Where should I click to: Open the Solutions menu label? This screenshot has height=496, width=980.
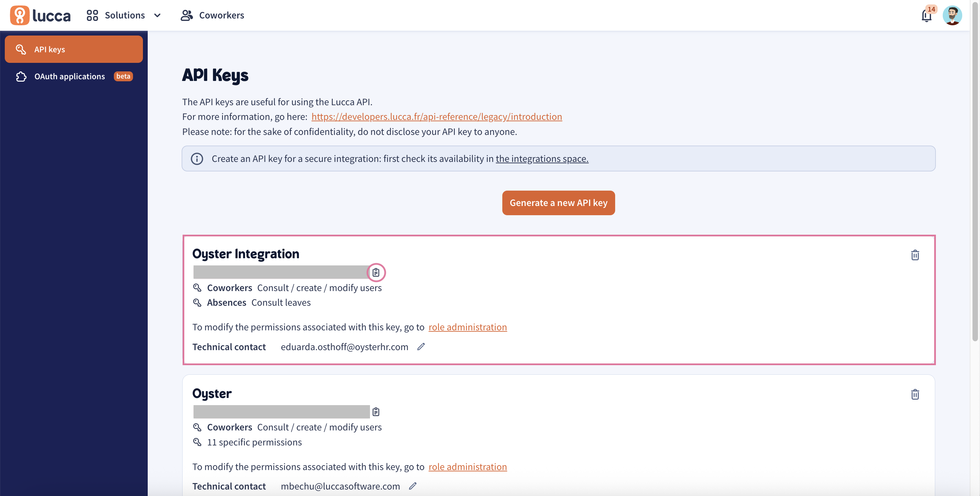click(x=125, y=15)
